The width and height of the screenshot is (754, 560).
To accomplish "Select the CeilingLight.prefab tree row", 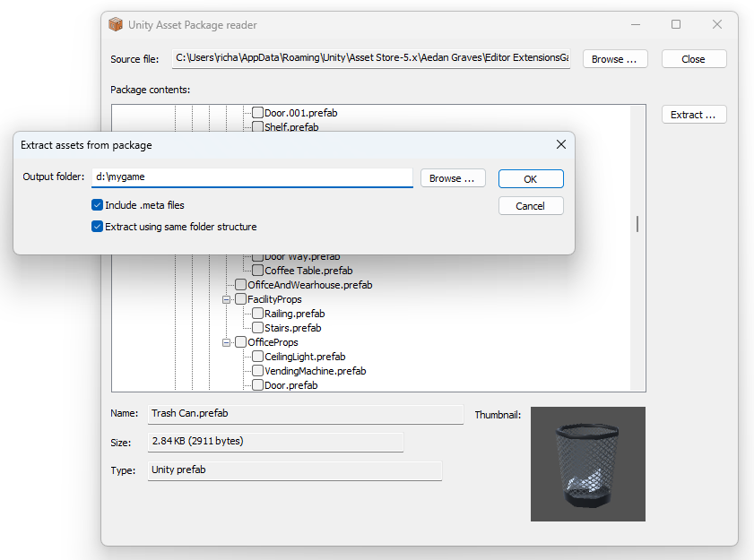I will tap(305, 357).
